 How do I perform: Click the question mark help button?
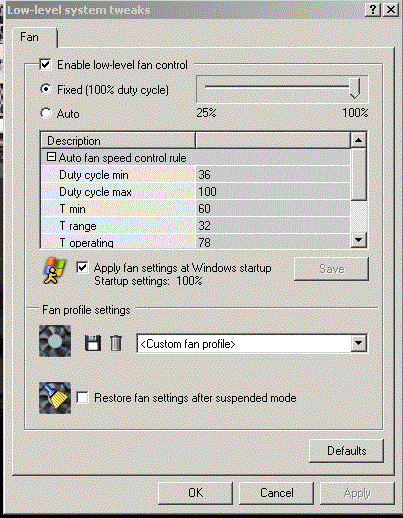coord(373,10)
